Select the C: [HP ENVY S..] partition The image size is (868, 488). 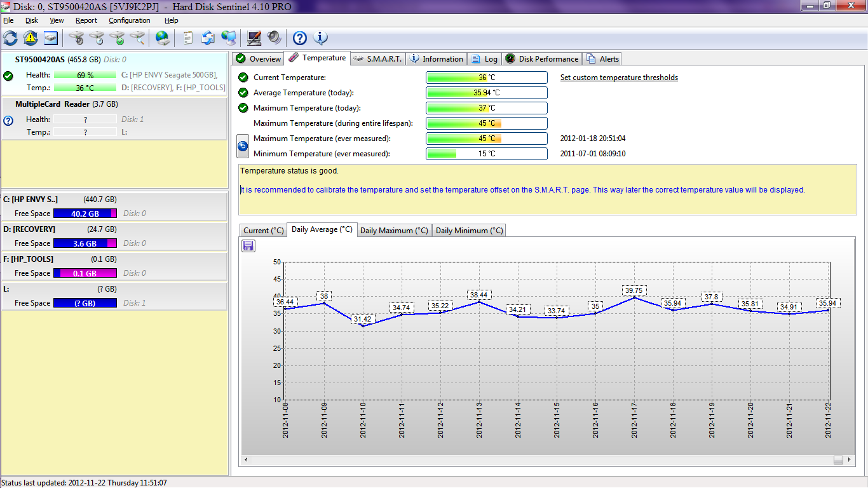(x=114, y=206)
